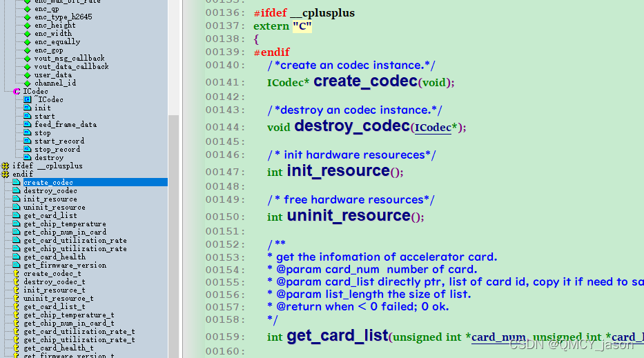Screen dimensions: 644x358
Task: Click the typedef icon next to get_card_health_t
Action: (17, 348)
